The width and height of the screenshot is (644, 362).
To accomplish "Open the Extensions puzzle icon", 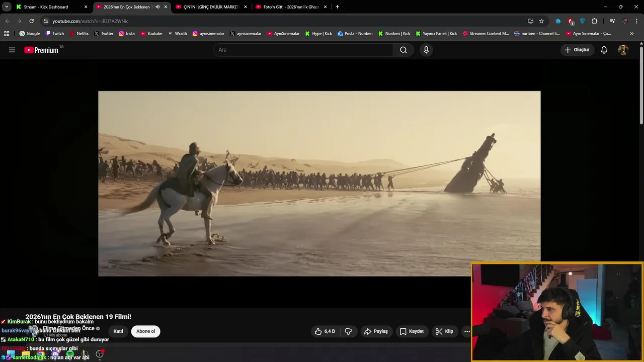I will click(595, 21).
